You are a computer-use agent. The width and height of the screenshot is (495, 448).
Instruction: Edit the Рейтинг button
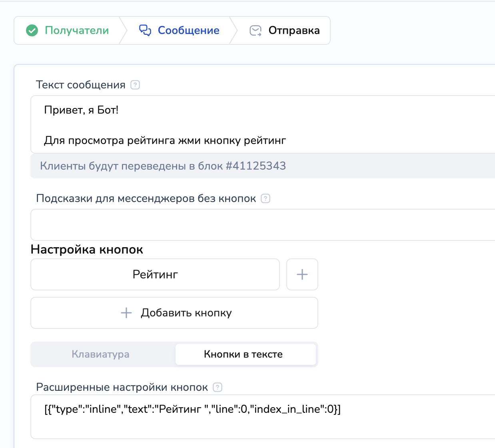pos(155,274)
